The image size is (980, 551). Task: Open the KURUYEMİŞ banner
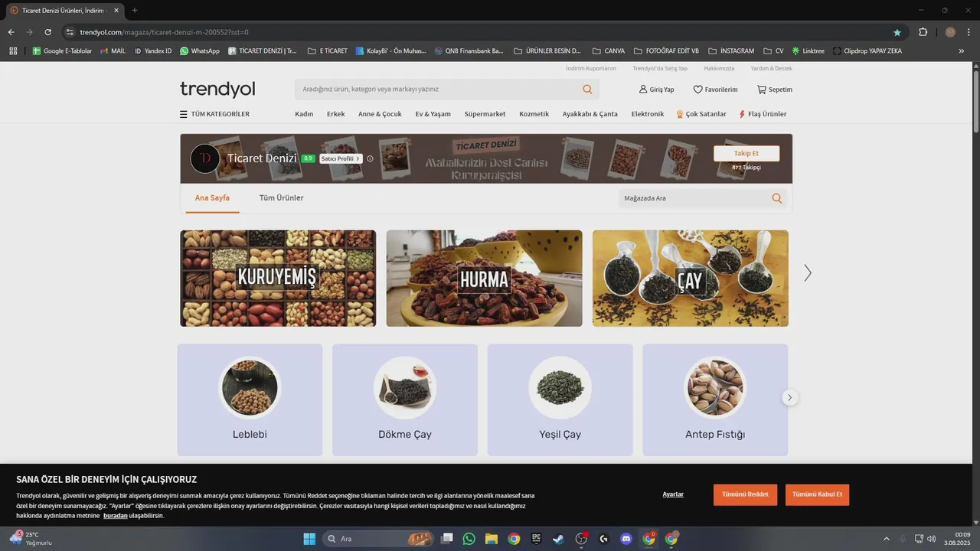[x=278, y=279]
